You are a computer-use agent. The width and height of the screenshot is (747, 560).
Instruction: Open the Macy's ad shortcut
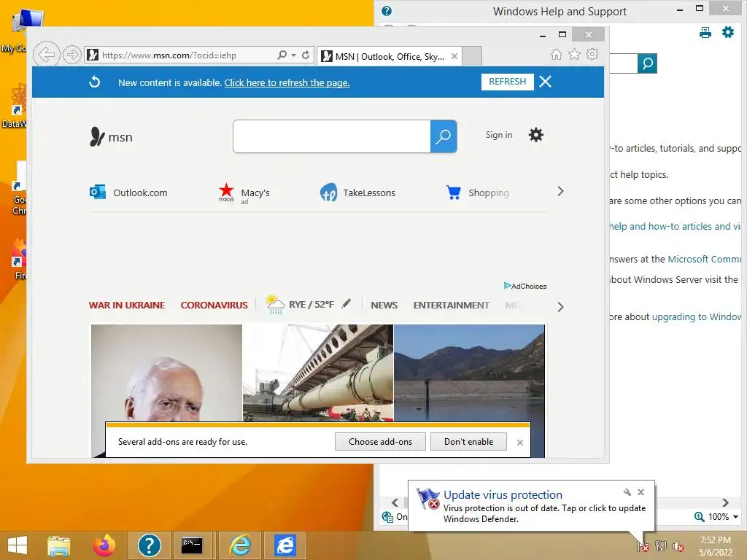[244, 193]
